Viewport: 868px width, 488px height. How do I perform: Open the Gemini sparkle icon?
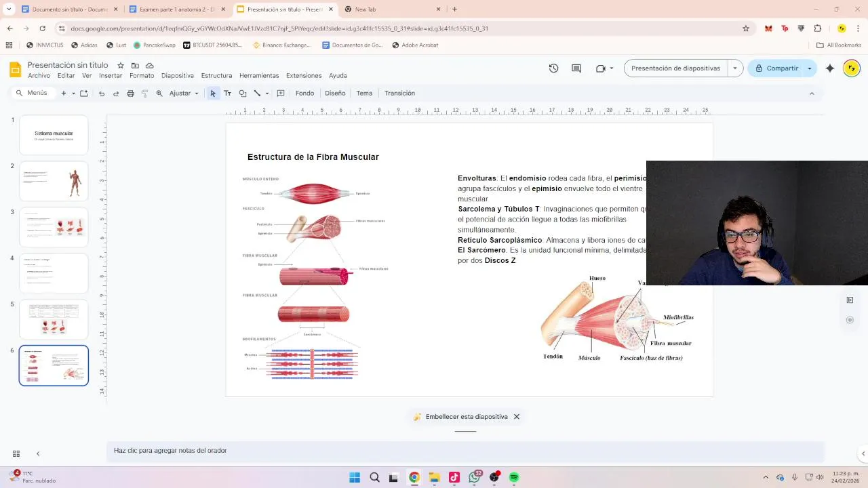pyautogui.click(x=830, y=68)
